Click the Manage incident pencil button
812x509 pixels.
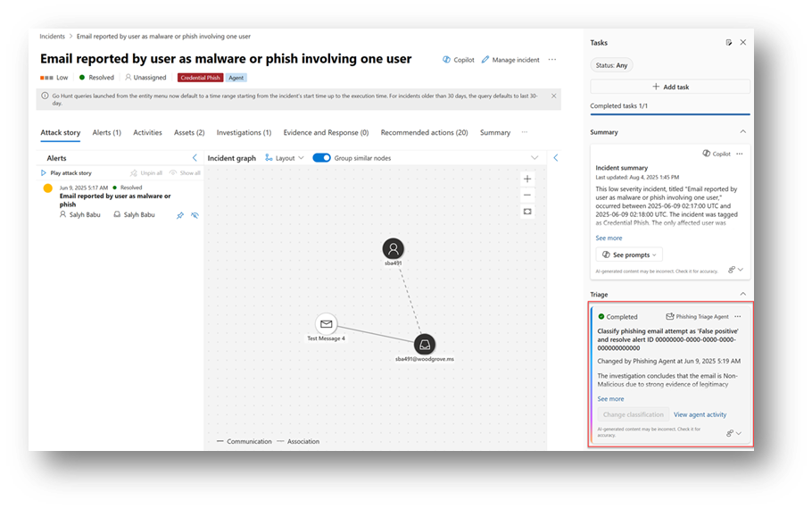510,60
